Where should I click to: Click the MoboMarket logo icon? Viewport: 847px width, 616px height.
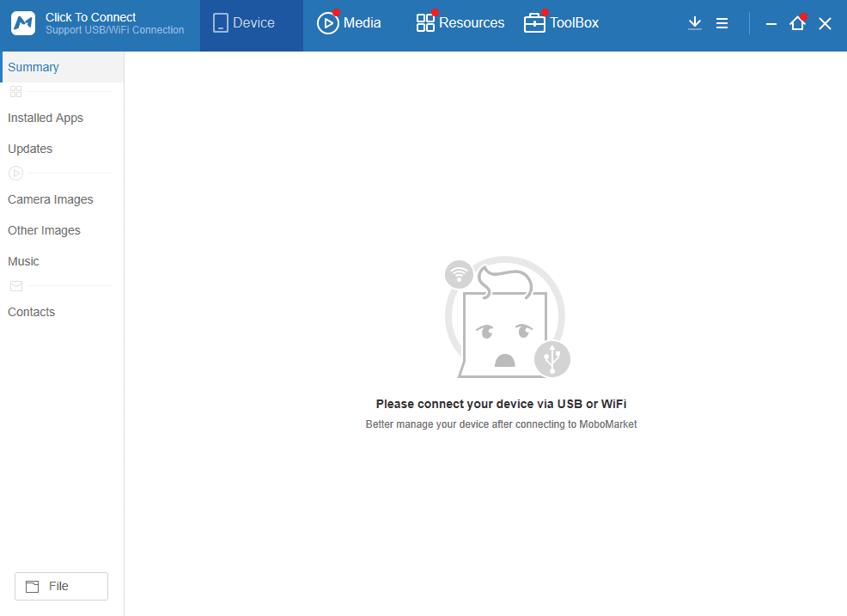coord(23,23)
